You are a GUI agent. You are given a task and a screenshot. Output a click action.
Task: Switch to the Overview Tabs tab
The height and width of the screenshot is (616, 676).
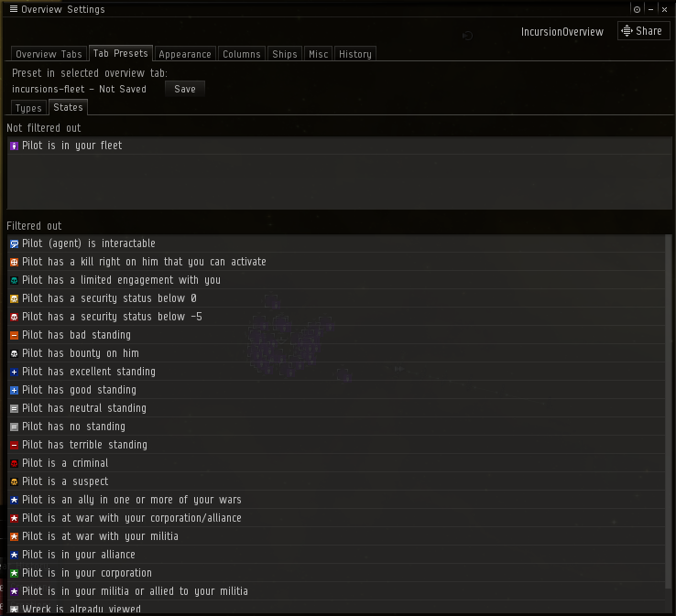(x=49, y=54)
